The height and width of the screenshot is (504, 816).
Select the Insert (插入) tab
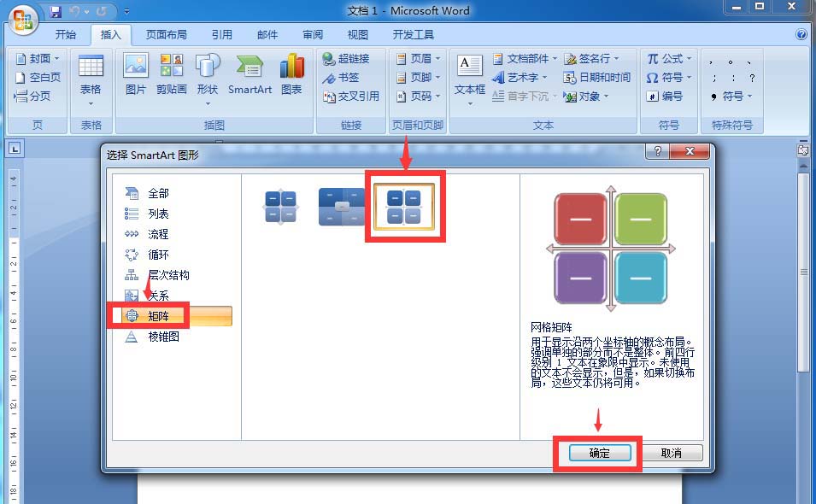[x=110, y=35]
